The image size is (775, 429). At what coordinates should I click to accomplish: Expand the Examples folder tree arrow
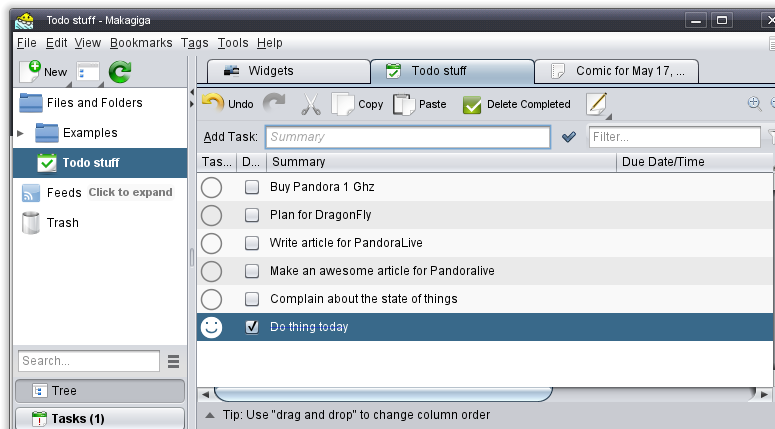20,133
